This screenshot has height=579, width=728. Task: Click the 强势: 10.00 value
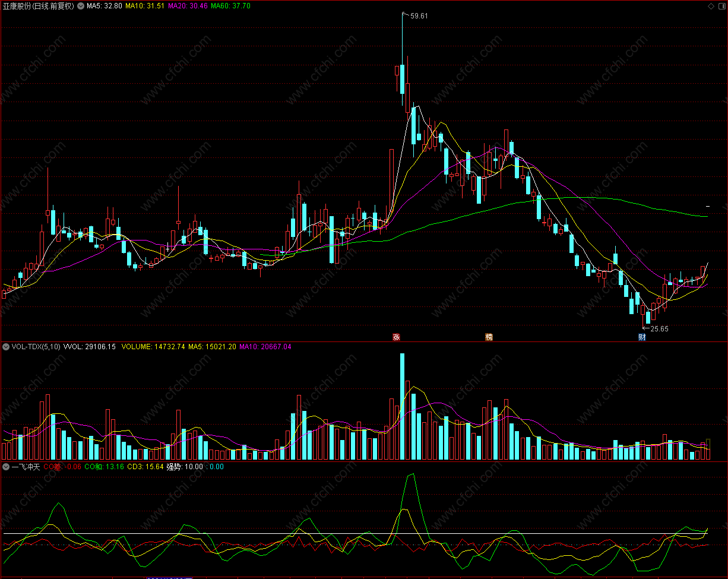coord(185,467)
